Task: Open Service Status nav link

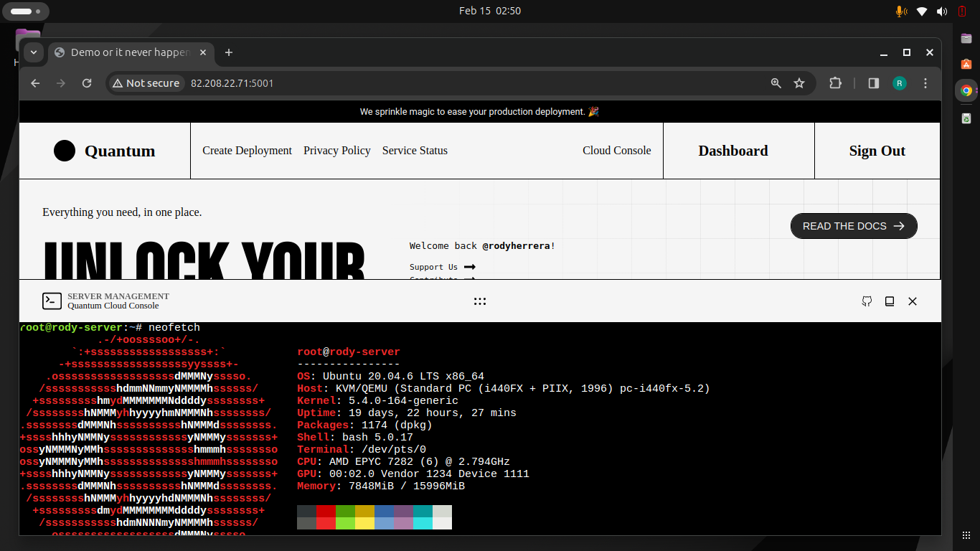Action: 415,151
